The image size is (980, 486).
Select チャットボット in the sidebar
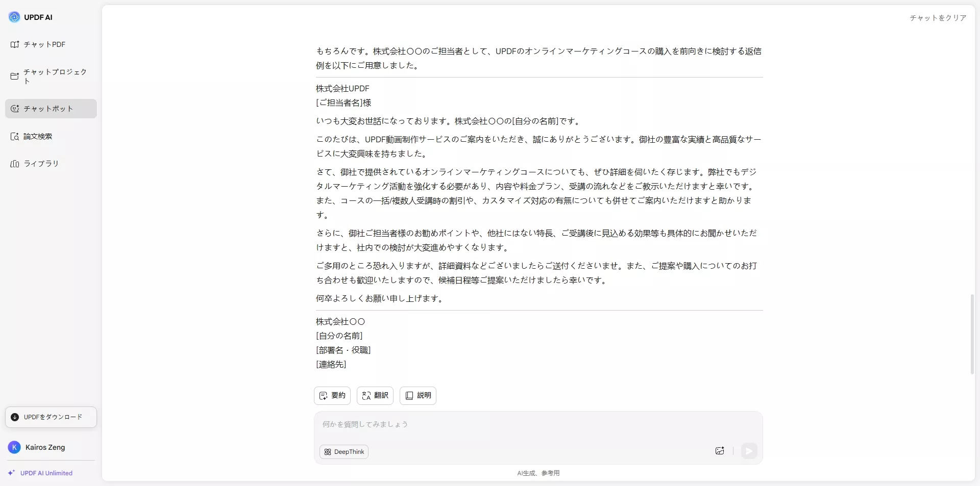pyautogui.click(x=51, y=109)
